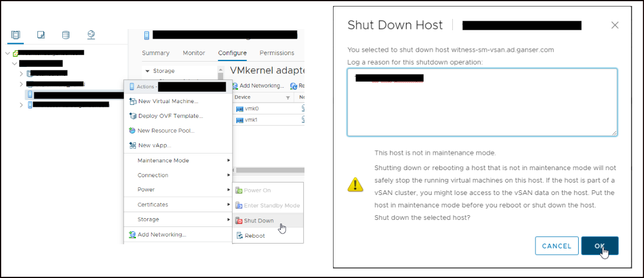Click the Deploy OVF Template icon
Viewport: 644px width, 278px height.
coord(132,116)
